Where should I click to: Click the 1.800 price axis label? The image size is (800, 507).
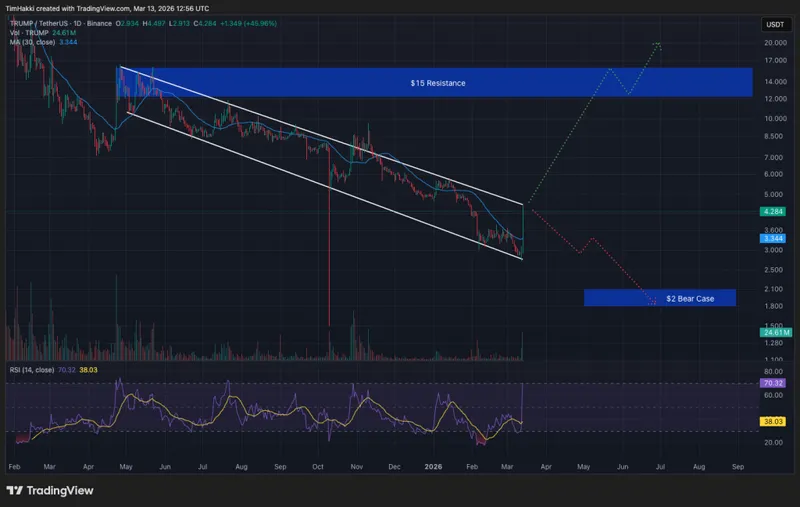[x=773, y=306]
